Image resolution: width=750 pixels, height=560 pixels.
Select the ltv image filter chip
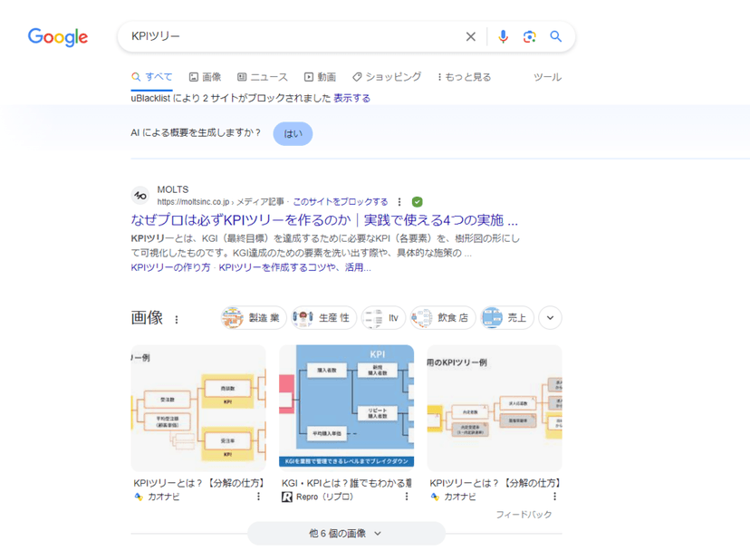coord(383,318)
